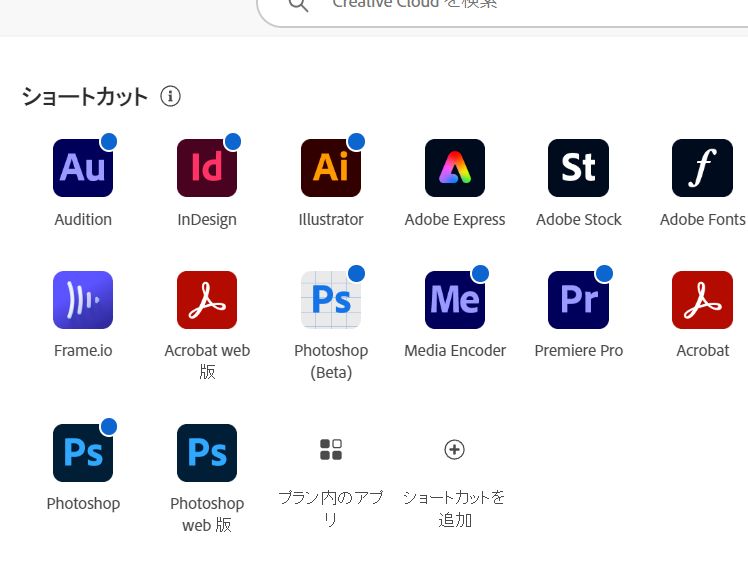Launch Frame.io from shortcuts

83,300
